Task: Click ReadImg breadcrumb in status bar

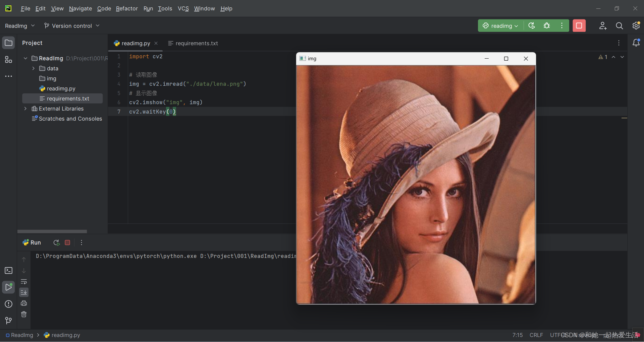Action: click(19, 335)
